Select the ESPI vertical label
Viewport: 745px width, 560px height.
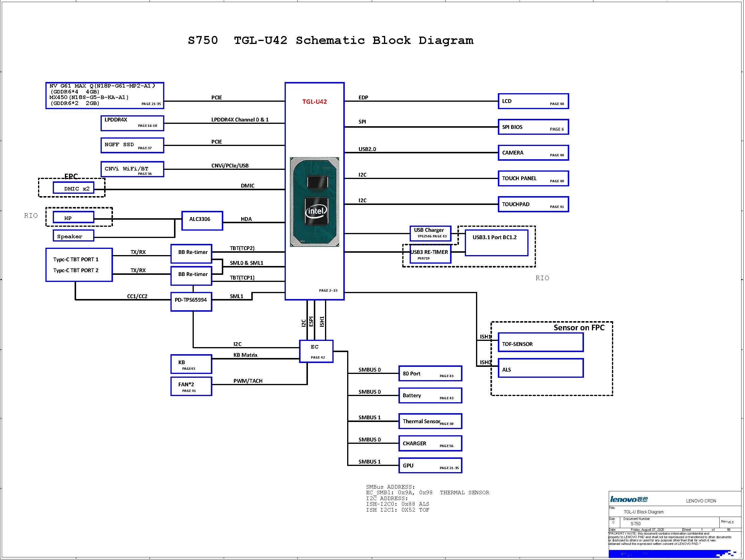[311, 321]
